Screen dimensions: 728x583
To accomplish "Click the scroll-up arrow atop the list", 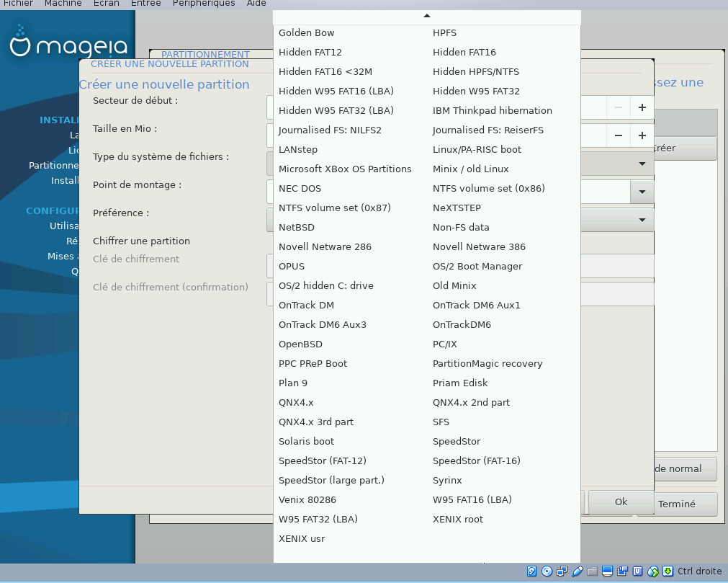I will point(427,16).
